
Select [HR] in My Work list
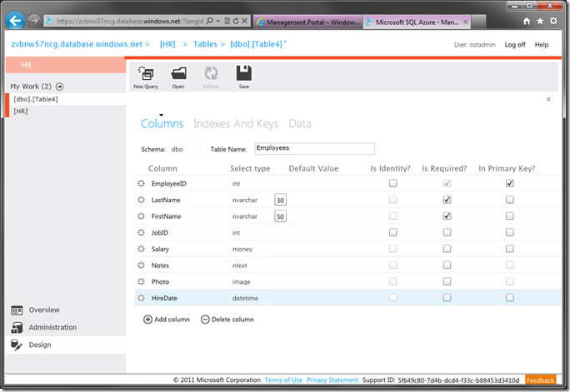(67, 111)
